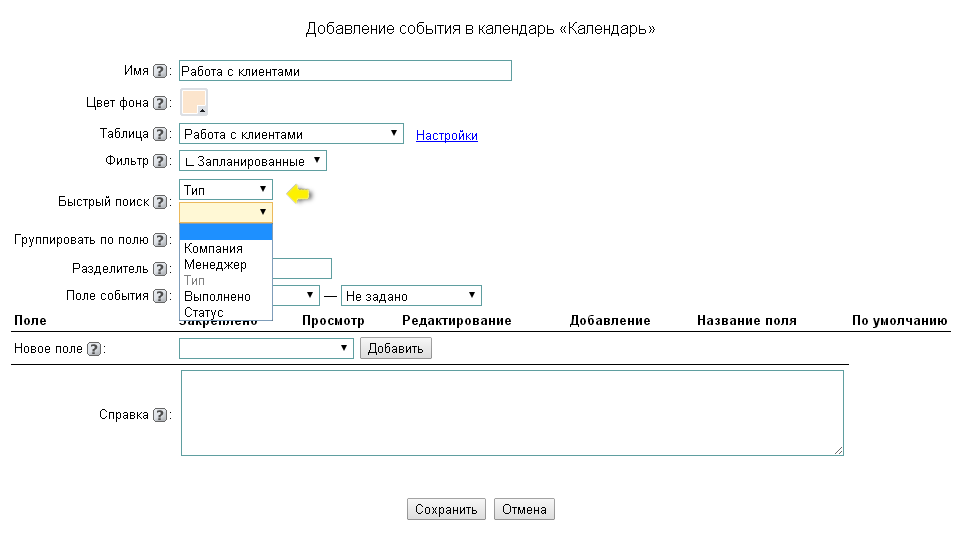
Task: Open the background color picker swatch
Action: click(194, 103)
